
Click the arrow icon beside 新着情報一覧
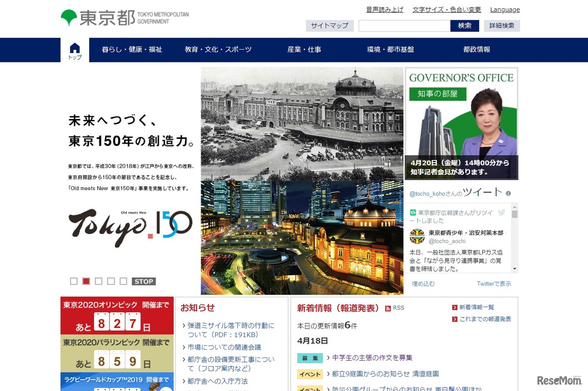tap(455, 307)
